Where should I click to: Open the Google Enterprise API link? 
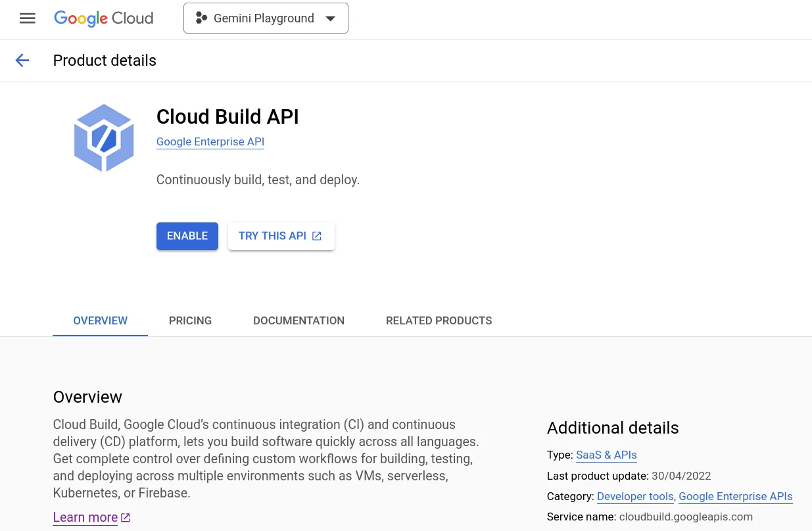pos(210,141)
